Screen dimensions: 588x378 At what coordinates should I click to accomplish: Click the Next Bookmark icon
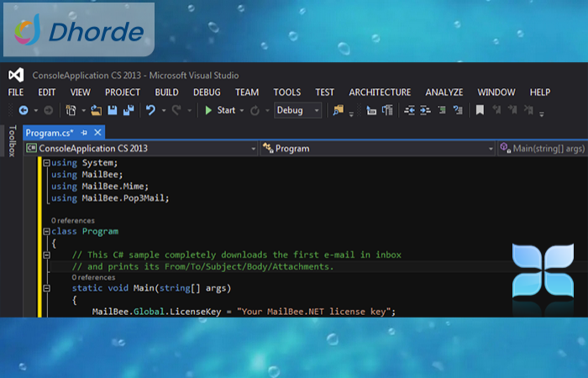pyautogui.click(x=512, y=110)
